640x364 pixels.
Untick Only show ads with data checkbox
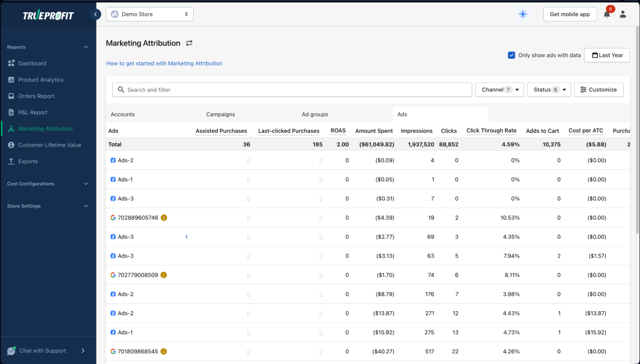pos(511,55)
